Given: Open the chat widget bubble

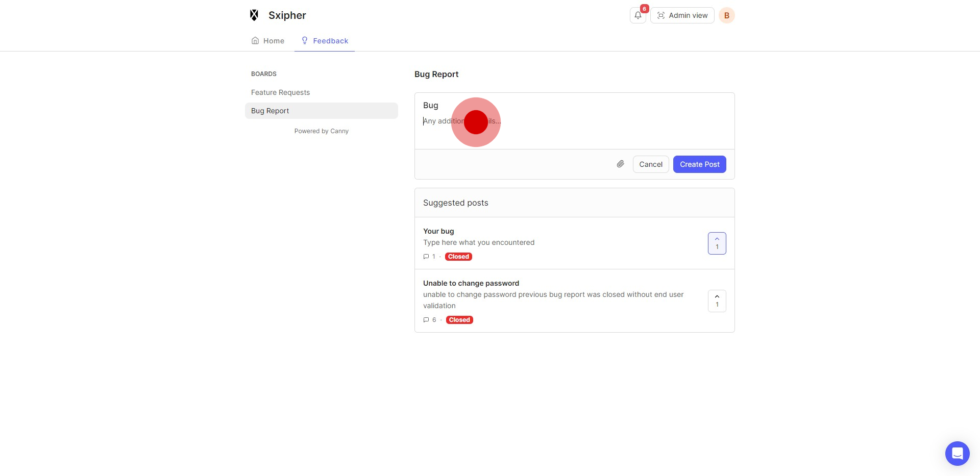Looking at the screenshot, I should click(x=957, y=453).
